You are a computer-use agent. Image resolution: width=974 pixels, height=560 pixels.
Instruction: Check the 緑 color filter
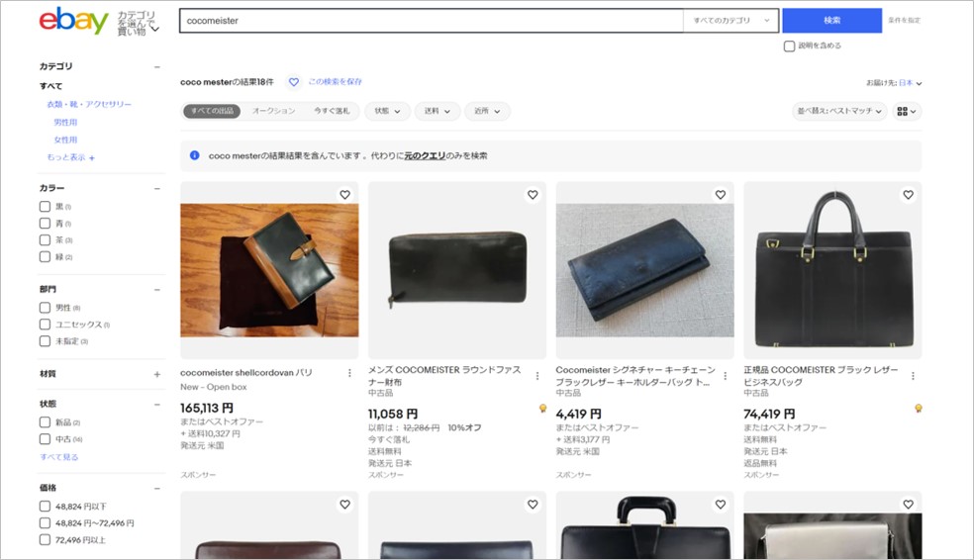point(45,256)
